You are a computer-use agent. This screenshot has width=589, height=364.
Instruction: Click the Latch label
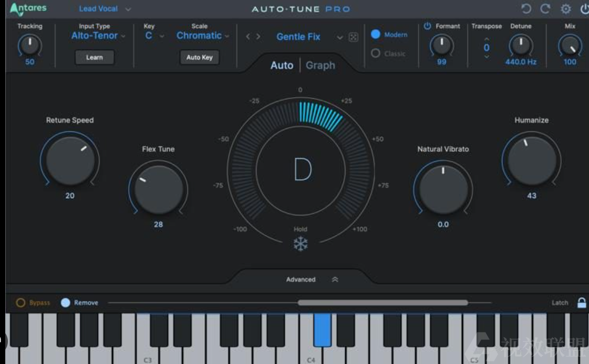(560, 303)
